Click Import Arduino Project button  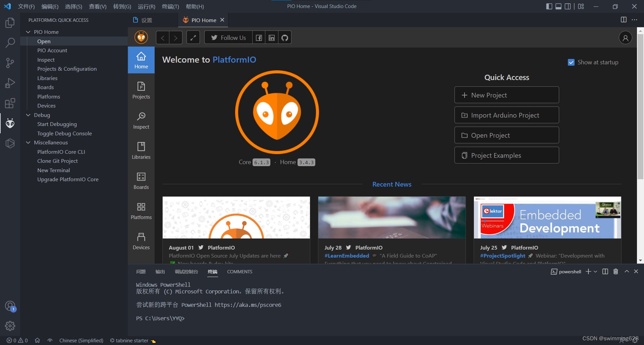(x=506, y=115)
